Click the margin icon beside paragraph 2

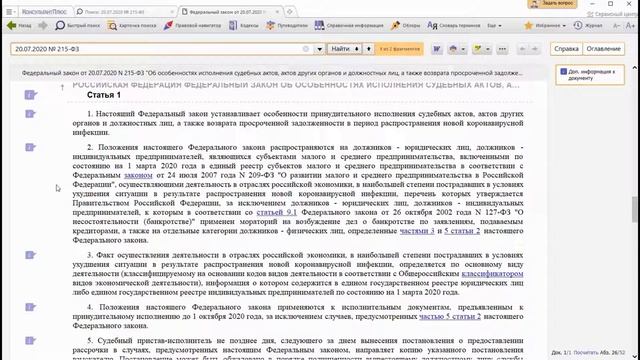point(31,147)
